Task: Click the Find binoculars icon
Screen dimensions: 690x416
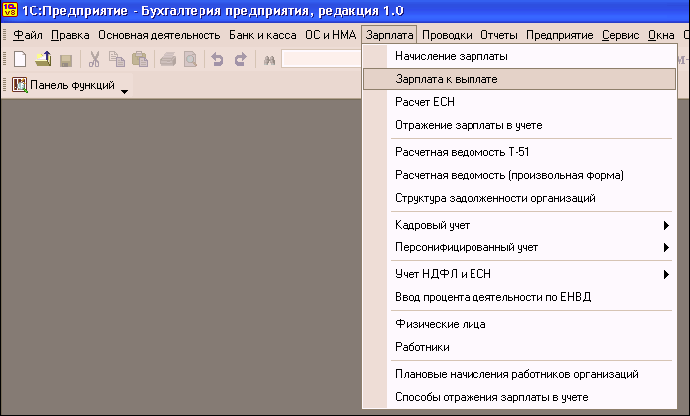Action: click(x=269, y=60)
